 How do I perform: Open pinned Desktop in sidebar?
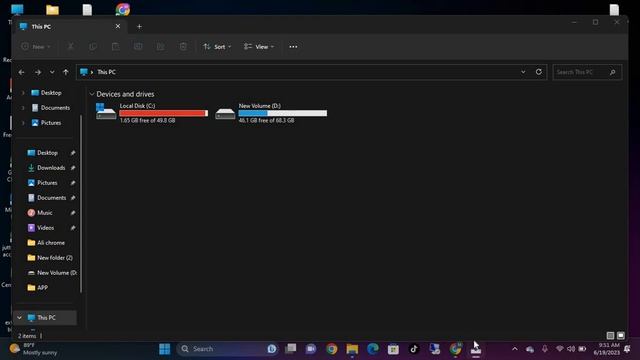point(47,153)
